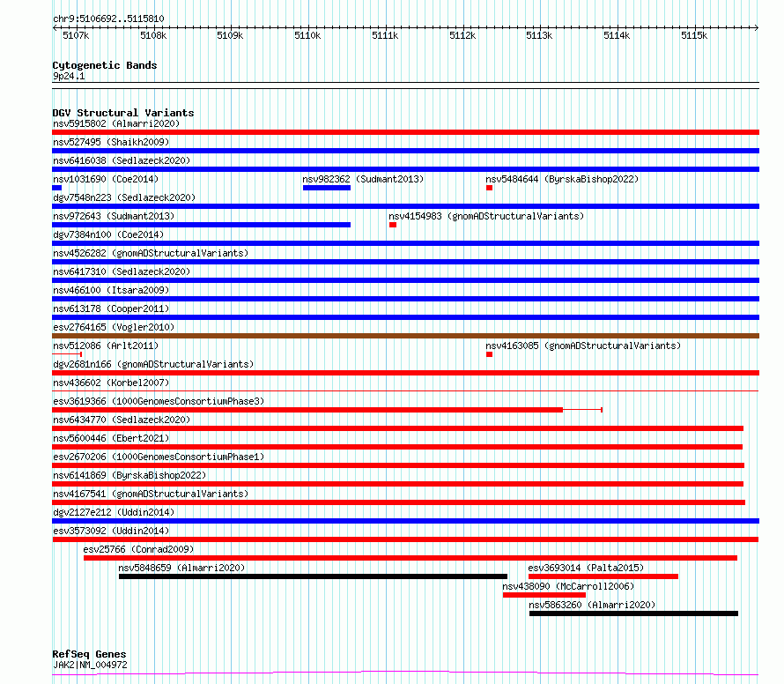
Task: Open nsv512086 (Arlt2011) label
Action: tap(106, 346)
